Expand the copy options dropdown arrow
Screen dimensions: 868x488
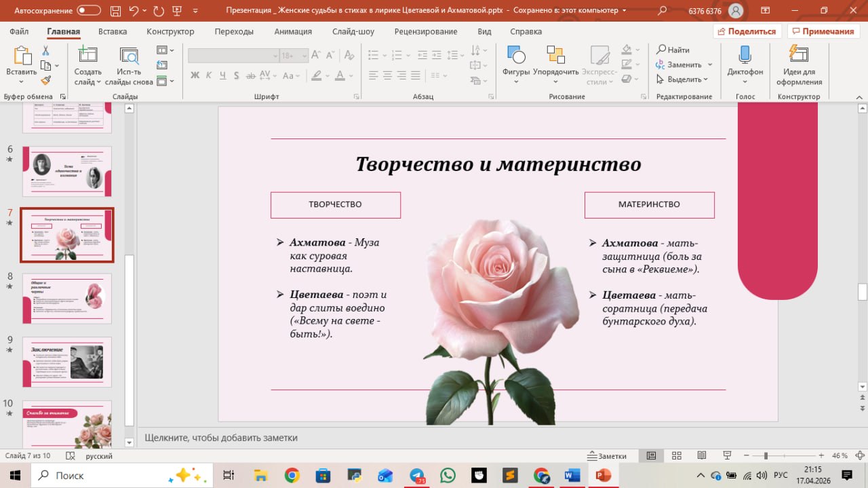coord(57,66)
